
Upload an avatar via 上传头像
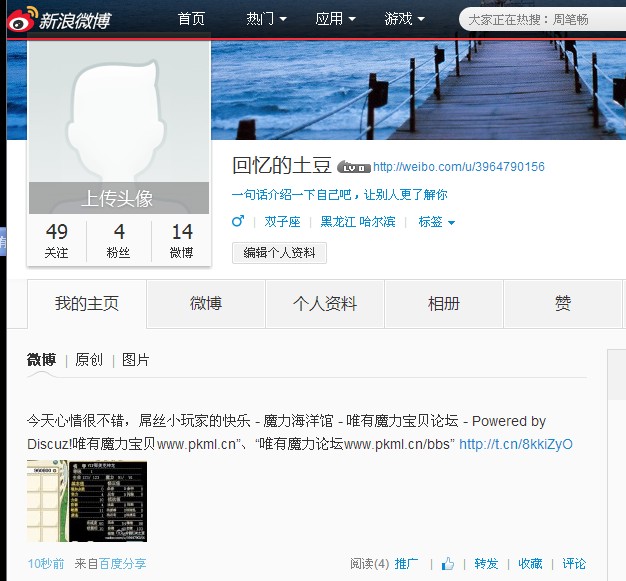coord(117,198)
